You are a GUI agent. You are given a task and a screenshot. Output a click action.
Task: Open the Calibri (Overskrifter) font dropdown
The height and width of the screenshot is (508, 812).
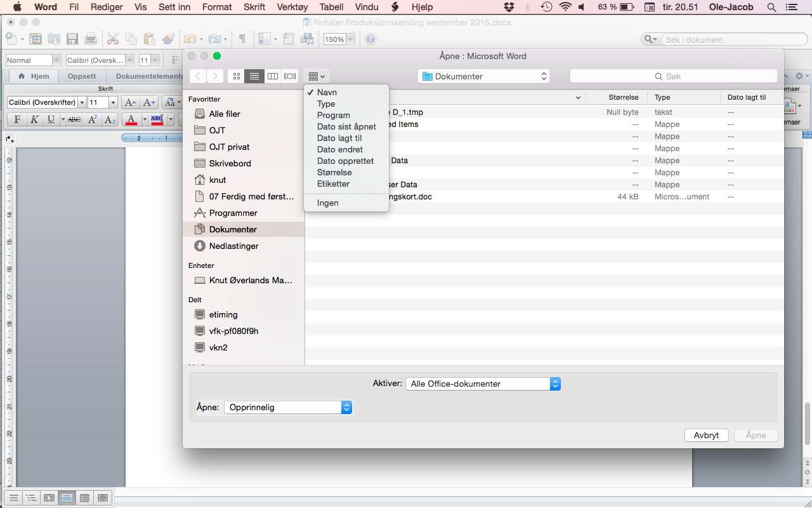point(82,102)
